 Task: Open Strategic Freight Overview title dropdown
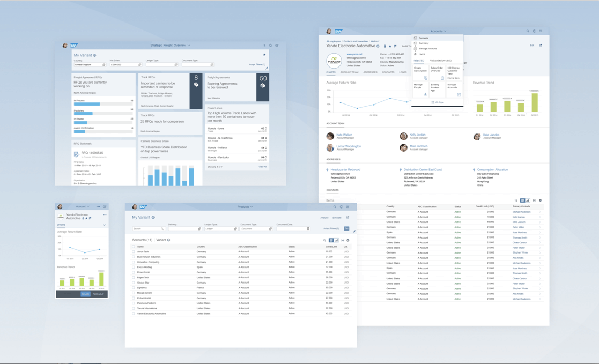tap(170, 46)
